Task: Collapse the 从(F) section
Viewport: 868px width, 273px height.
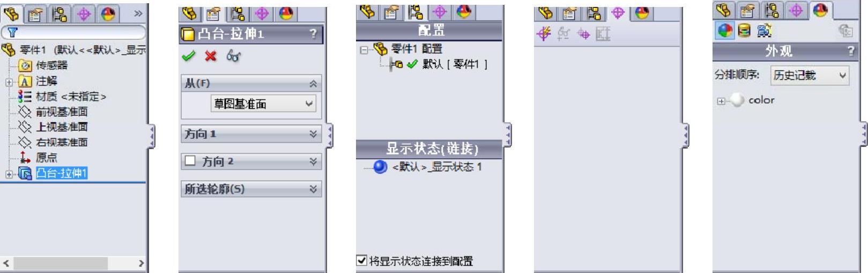Action: tap(313, 83)
